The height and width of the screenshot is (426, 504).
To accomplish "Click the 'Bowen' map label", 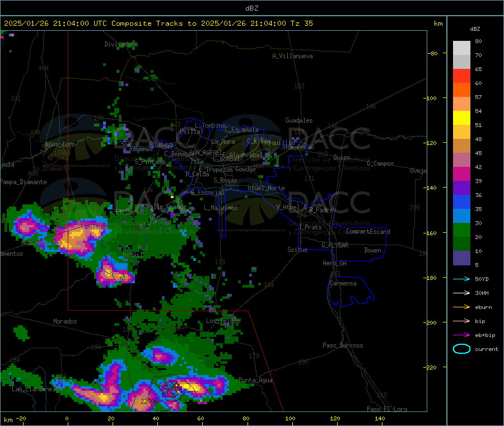I will point(372,250).
